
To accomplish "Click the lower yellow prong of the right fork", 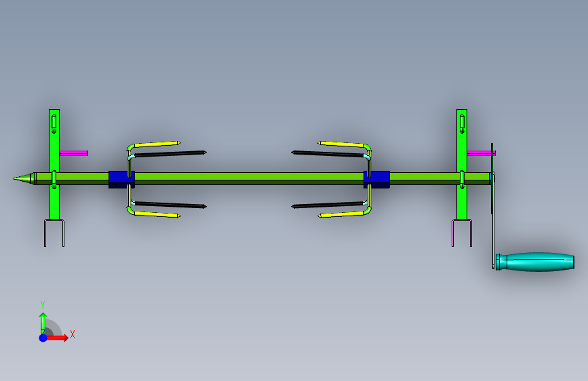I will click(340, 214).
